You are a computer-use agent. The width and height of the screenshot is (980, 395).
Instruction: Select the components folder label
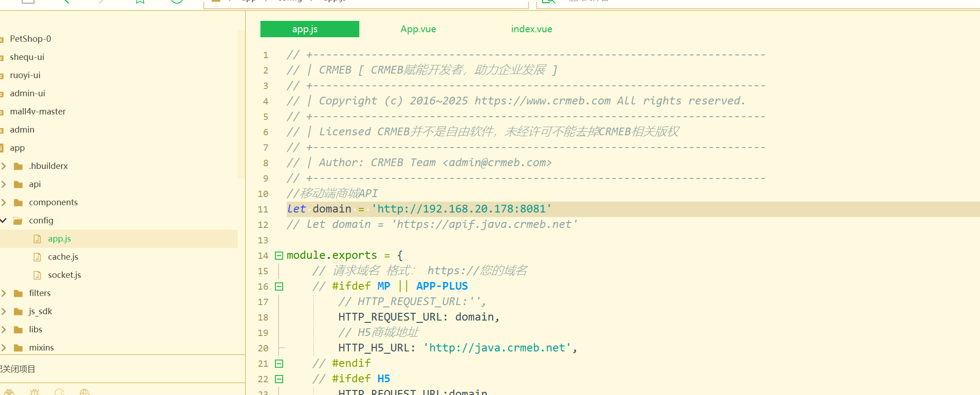(x=53, y=202)
